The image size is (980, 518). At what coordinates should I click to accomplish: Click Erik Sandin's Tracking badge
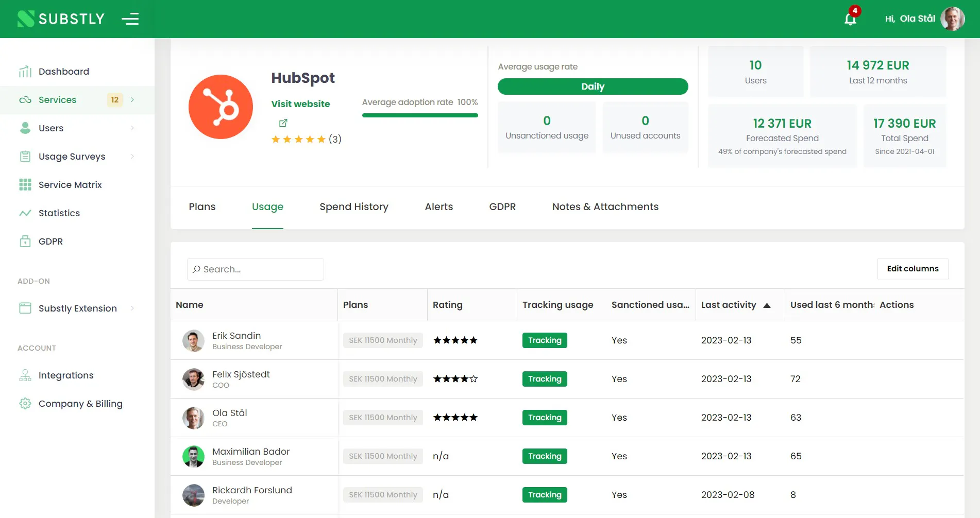tap(545, 340)
